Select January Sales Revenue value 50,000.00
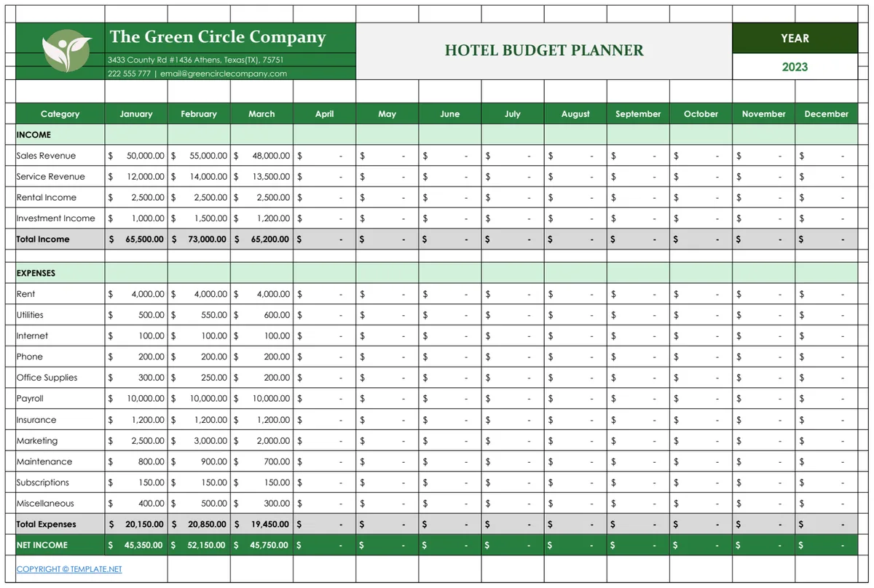 tap(136, 156)
